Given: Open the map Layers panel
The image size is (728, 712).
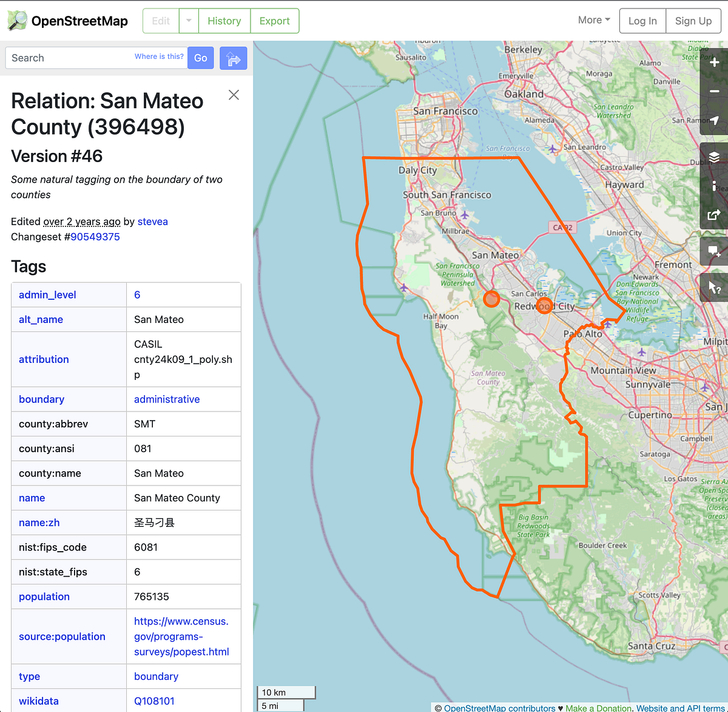Looking at the screenshot, I should click(x=715, y=155).
